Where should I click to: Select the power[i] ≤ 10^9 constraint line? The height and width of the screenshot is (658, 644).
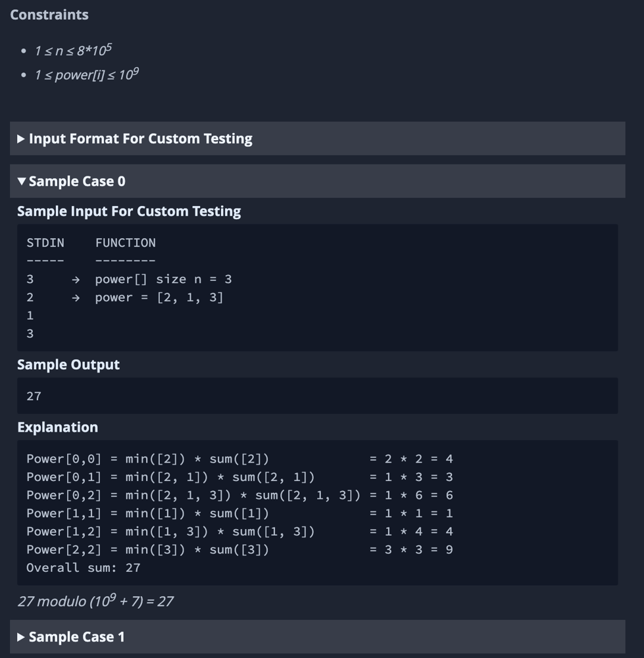(x=86, y=75)
